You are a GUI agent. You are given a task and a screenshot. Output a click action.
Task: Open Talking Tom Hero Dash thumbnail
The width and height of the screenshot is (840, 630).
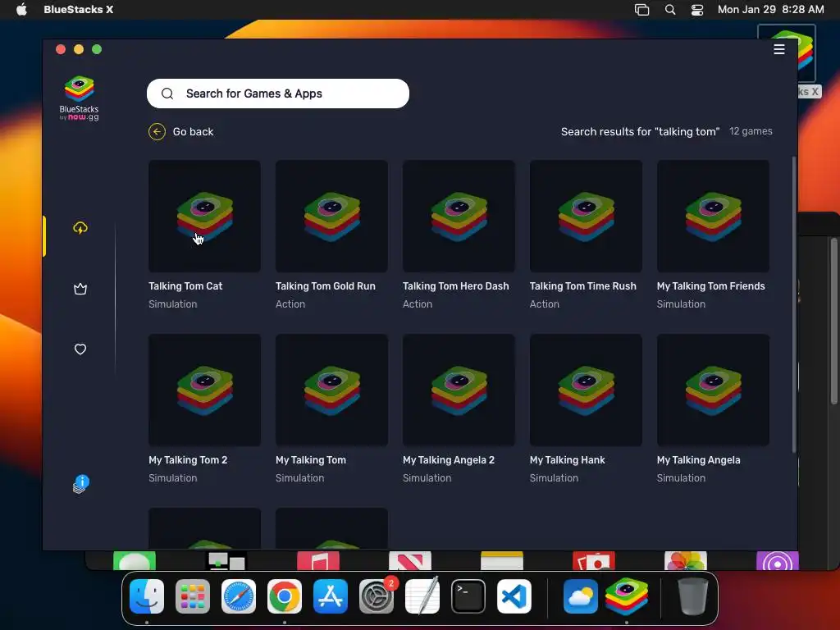[459, 216]
